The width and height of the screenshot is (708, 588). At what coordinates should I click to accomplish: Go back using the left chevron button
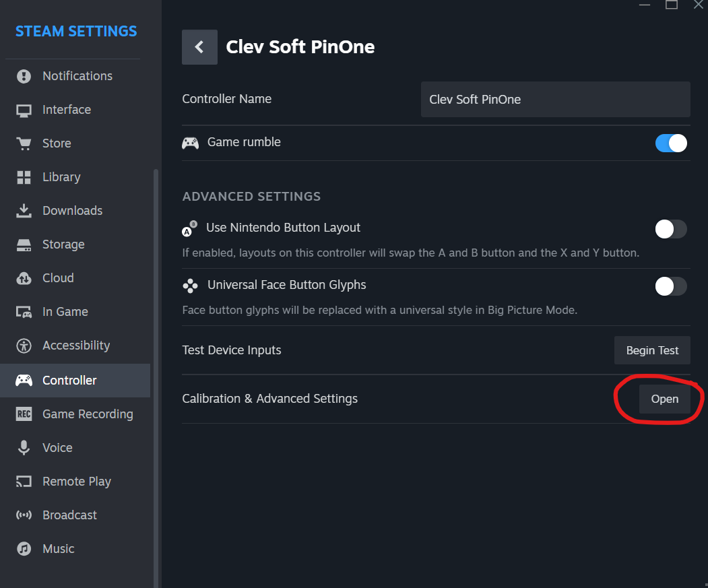[x=199, y=47]
